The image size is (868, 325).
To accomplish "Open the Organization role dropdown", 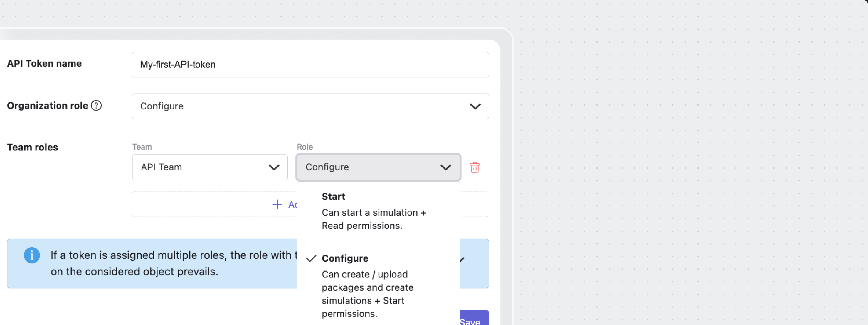I will click(x=310, y=106).
